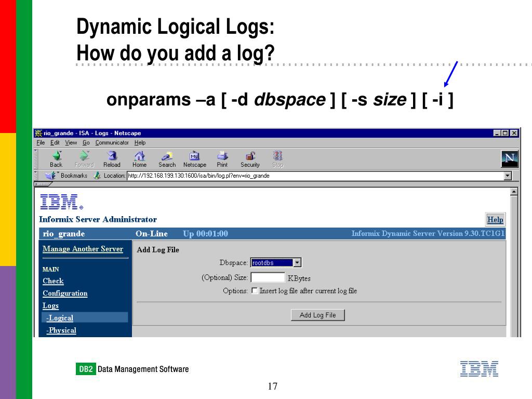Open the Home page icon

point(139,159)
